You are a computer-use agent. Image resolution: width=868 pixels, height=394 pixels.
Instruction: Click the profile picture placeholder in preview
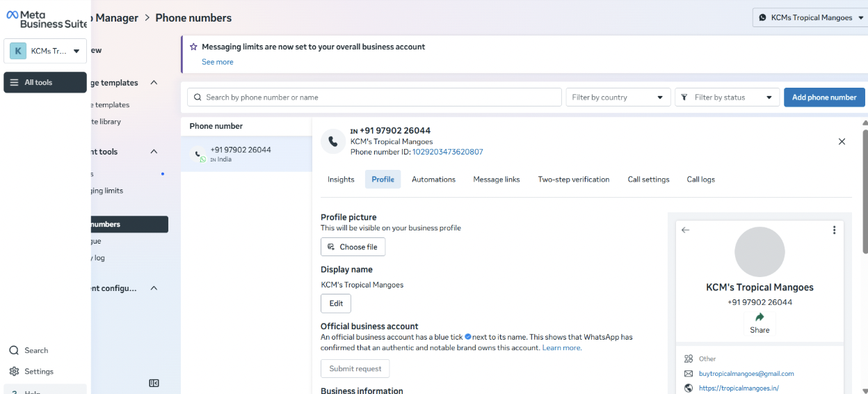[x=759, y=252]
